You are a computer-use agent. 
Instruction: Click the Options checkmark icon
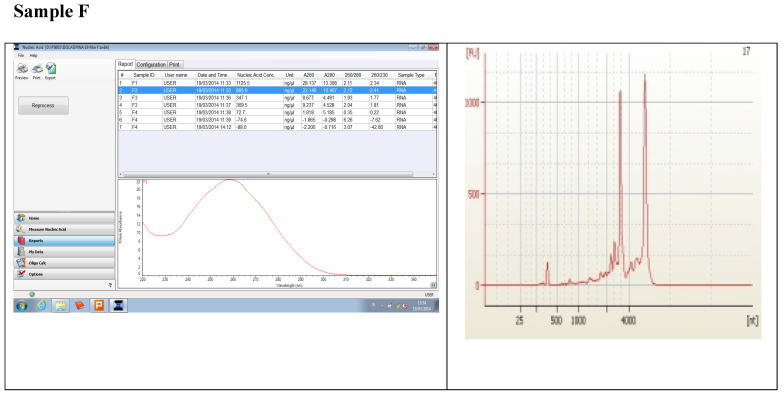[20, 274]
